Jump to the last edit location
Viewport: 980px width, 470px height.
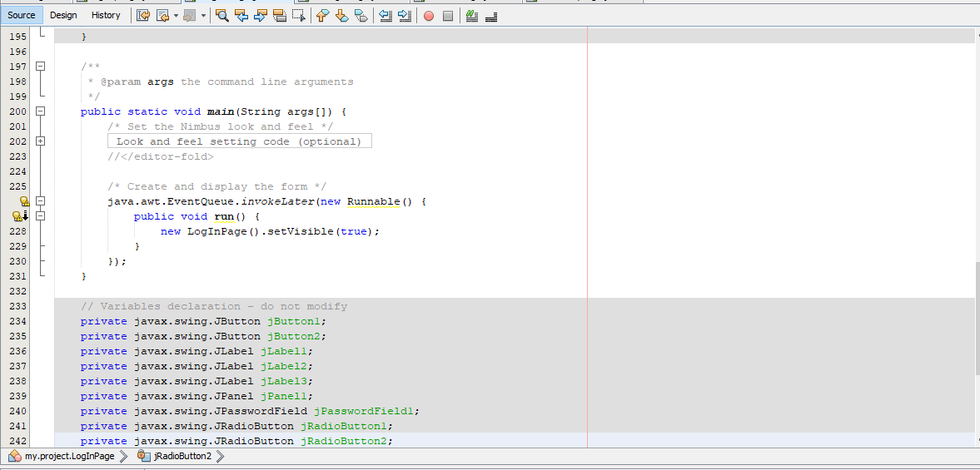click(x=143, y=17)
